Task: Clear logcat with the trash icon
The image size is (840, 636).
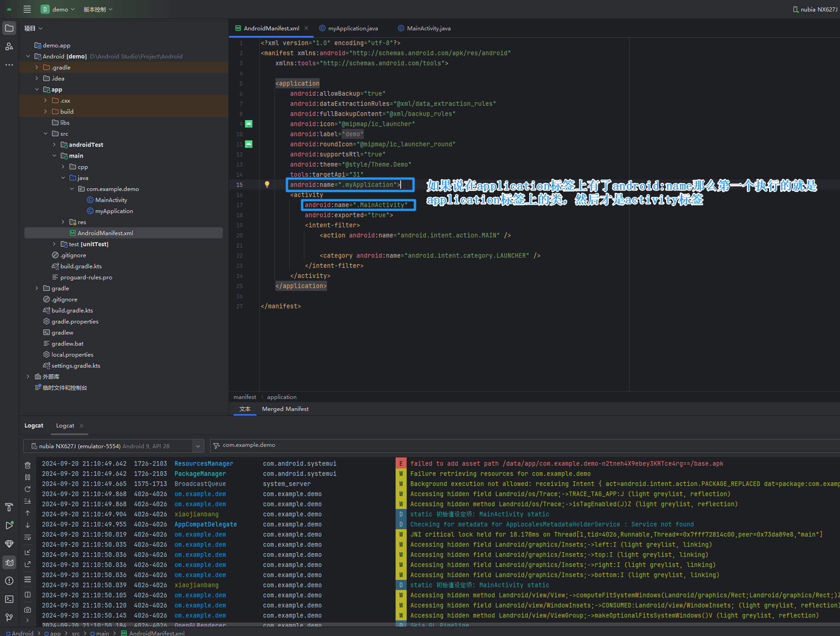Action: (x=28, y=465)
